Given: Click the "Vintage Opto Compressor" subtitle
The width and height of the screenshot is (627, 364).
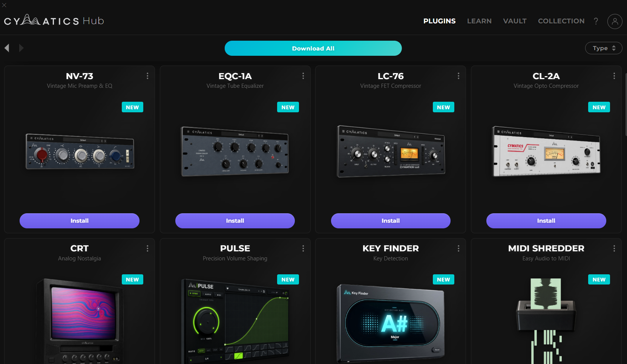Looking at the screenshot, I should (x=546, y=86).
